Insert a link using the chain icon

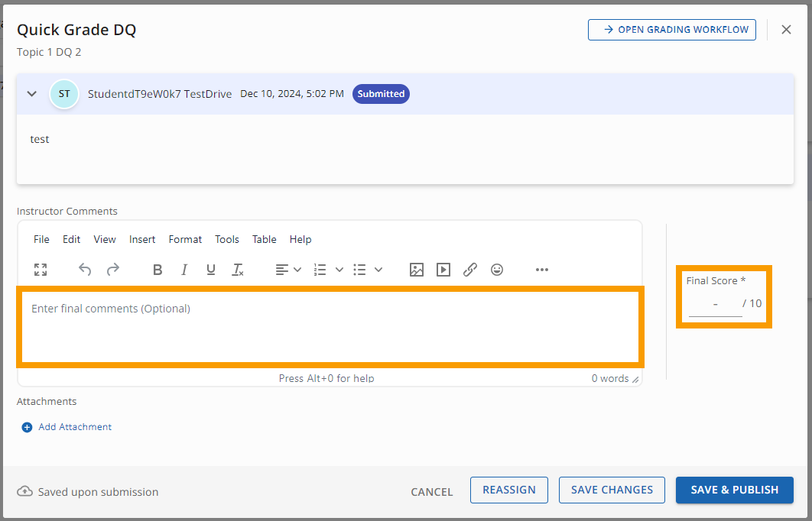coord(470,270)
